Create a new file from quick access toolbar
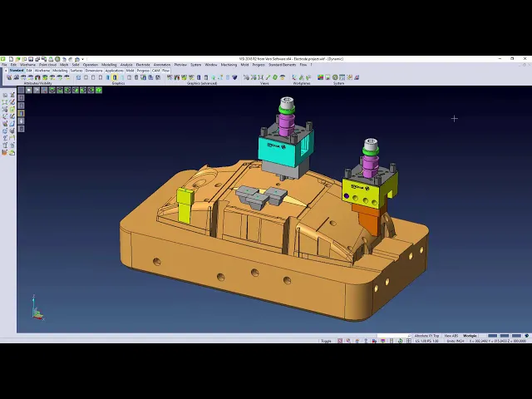532x399 pixels. pos(11,59)
